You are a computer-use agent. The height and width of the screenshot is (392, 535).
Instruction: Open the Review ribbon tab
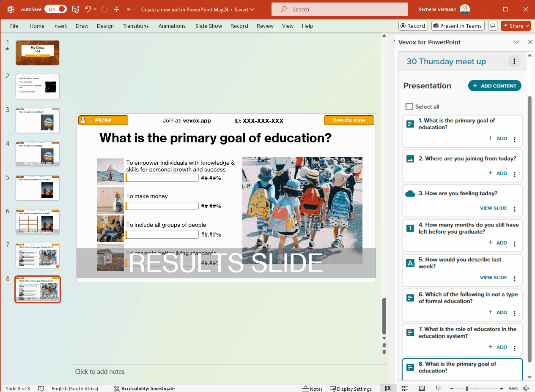[x=265, y=26]
